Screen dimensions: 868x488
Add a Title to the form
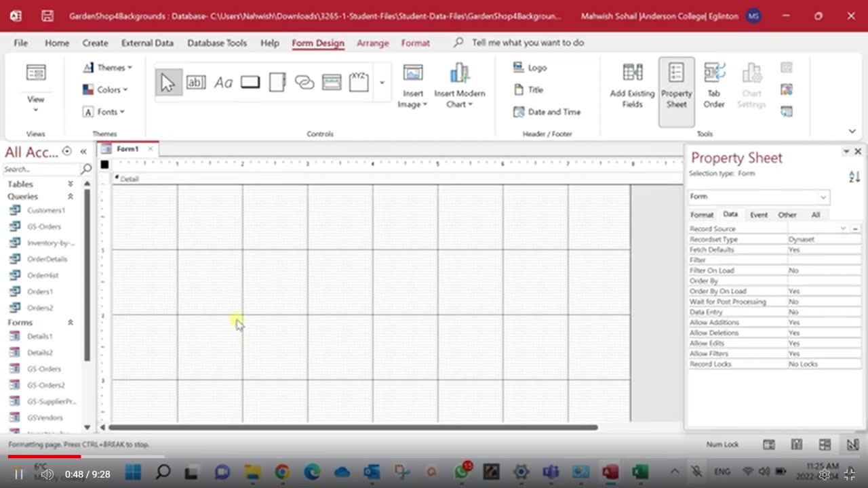(528, 89)
